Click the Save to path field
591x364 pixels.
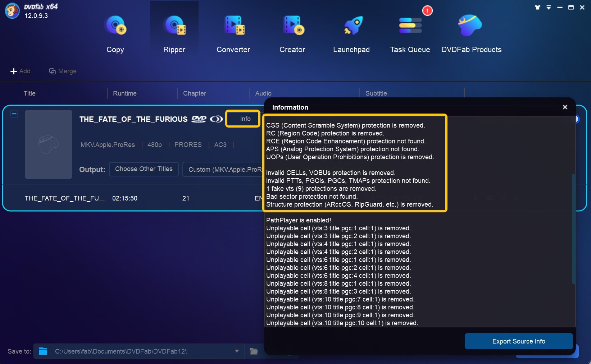point(139,351)
